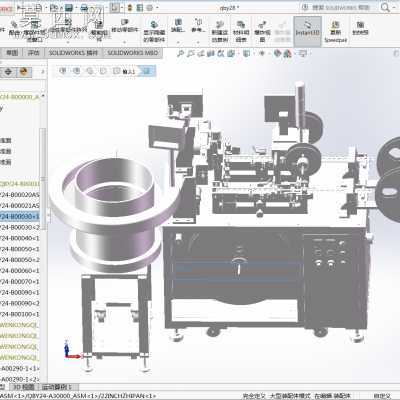Select the 移动零部件 move component tool

pyautogui.click(x=125, y=26)
